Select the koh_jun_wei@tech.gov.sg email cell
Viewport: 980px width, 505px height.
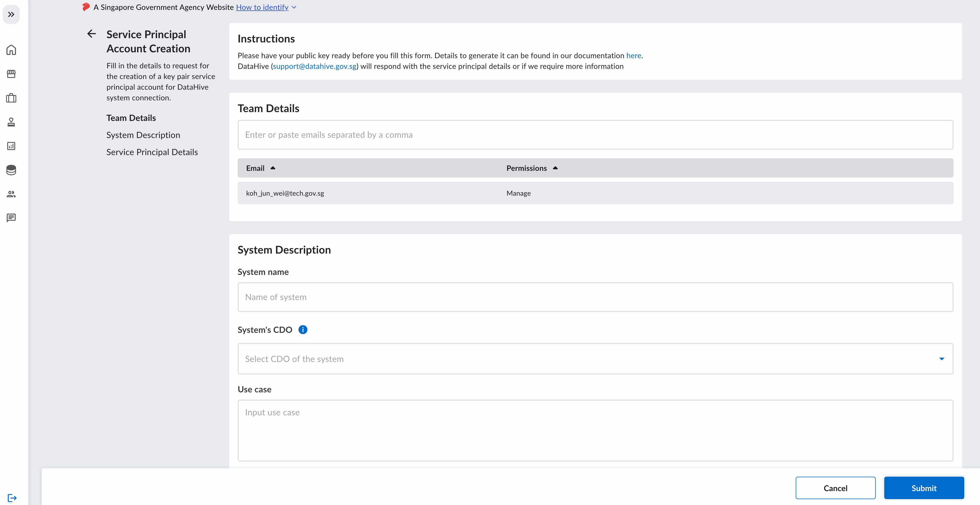[x=285, y=193]
